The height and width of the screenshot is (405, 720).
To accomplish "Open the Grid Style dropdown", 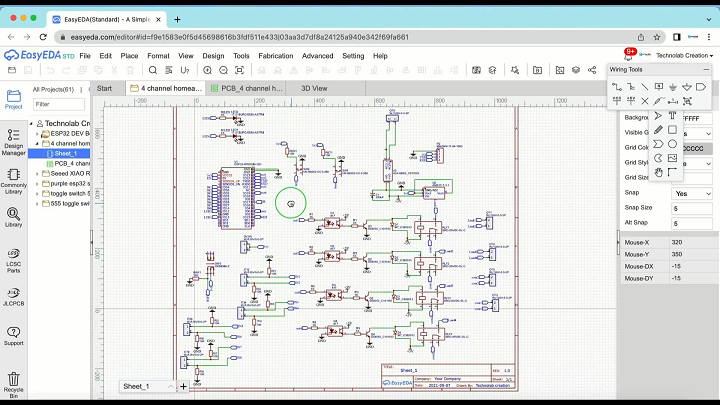I will 697,163.
